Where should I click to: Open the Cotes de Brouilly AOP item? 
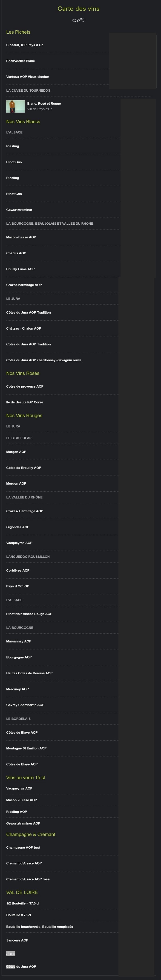click(24, 467)
